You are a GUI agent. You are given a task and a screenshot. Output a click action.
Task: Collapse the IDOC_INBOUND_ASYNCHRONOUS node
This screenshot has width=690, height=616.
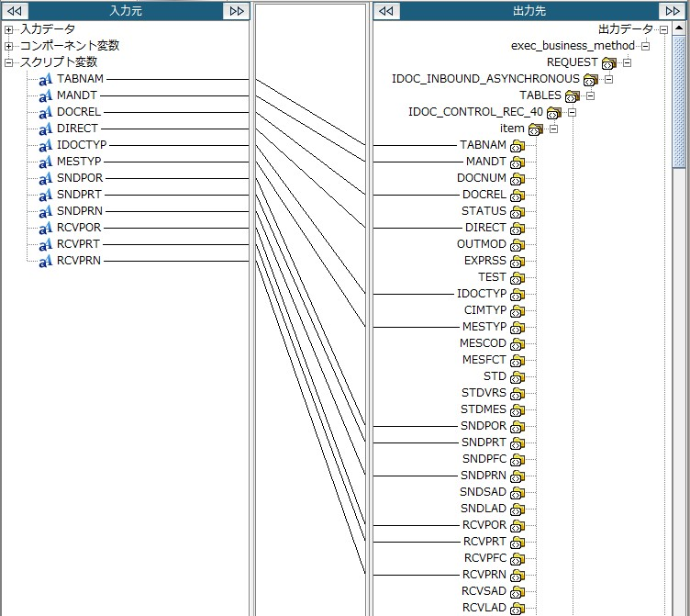coord(608,79)
